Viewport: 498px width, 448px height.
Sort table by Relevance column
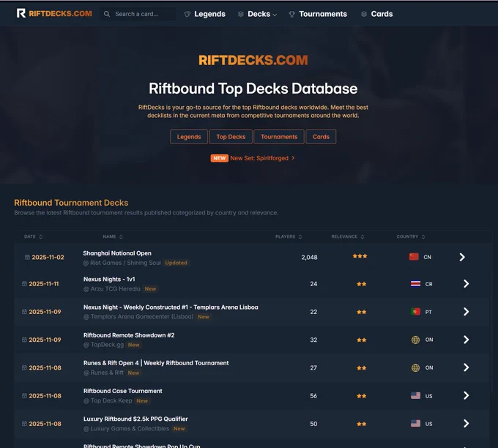coord(347,236)
